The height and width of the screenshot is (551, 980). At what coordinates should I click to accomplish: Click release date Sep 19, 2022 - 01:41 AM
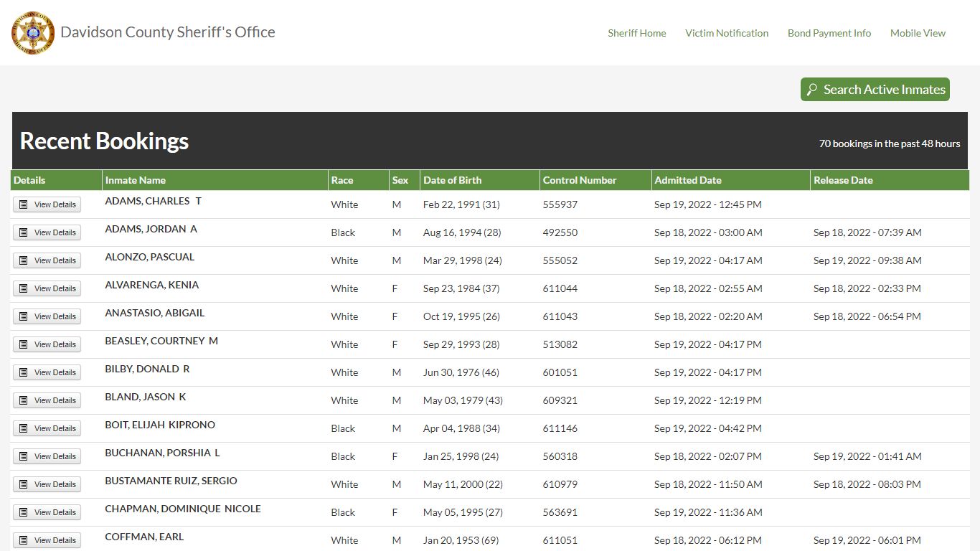pos(867,456)
